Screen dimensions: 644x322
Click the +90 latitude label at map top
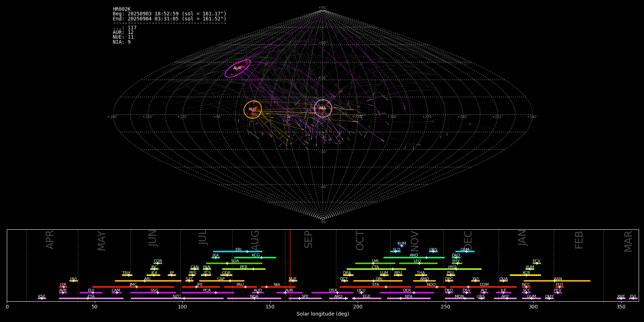pos(323,8)
